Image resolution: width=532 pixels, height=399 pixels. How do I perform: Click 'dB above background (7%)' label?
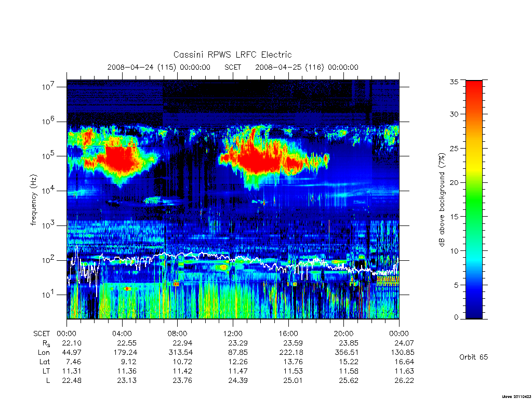point(442,200)
